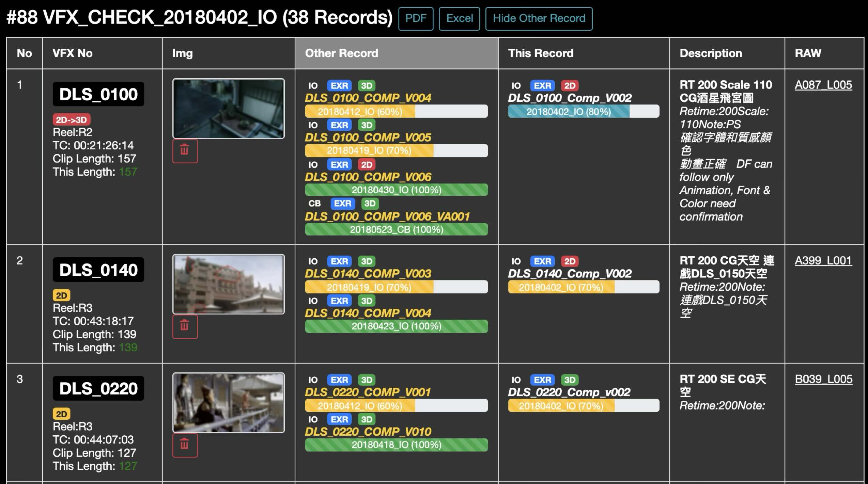The width and height of the screenshot is (868, 484).
Task: Click This Record column header
Action: coord(541,53)
